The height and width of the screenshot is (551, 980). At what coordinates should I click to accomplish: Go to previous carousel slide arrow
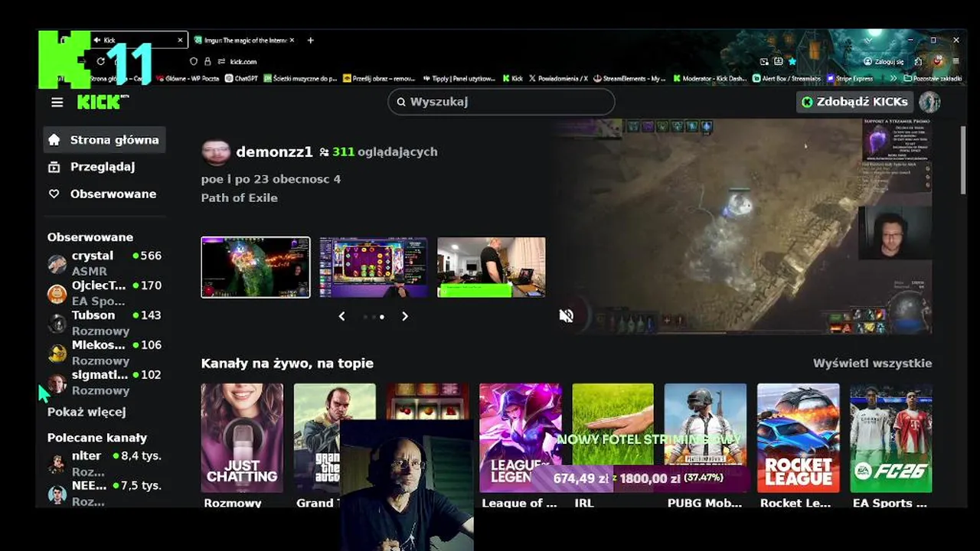click(341, 316)
